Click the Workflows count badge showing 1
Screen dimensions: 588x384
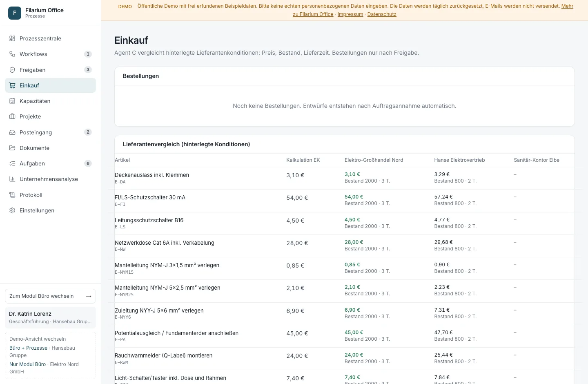[88, 54]
